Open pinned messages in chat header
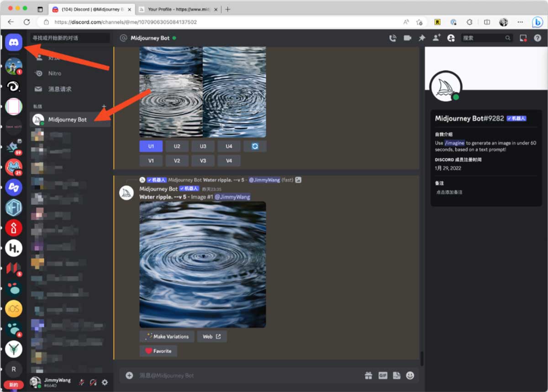548x392 pixels. point(422,38)
